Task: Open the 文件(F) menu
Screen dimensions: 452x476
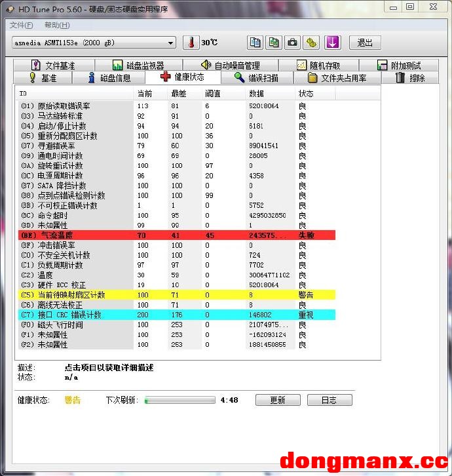Action: [21, 25]
